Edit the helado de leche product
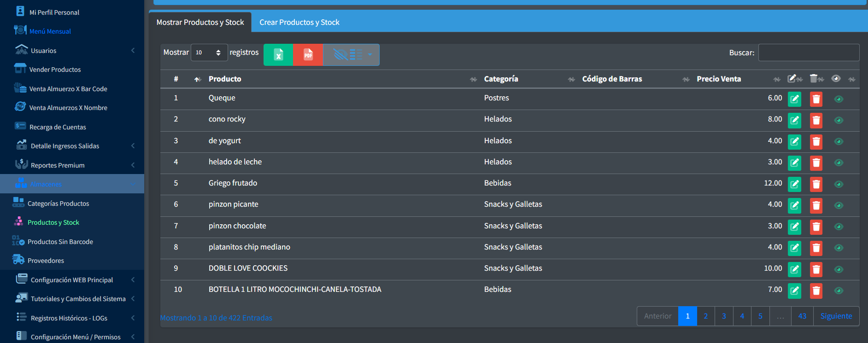This screenshot has height=343, width=868. [x=794, y=163]
